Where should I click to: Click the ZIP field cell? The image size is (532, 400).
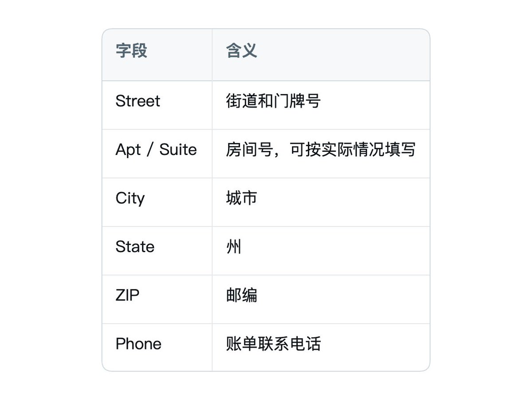[157, 300]
